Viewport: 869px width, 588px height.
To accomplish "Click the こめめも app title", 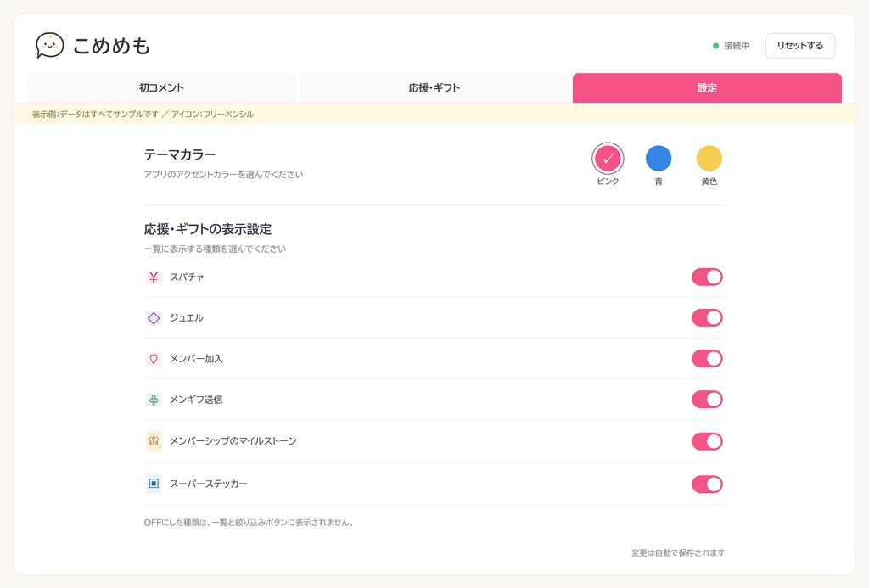I will point(111,46).
